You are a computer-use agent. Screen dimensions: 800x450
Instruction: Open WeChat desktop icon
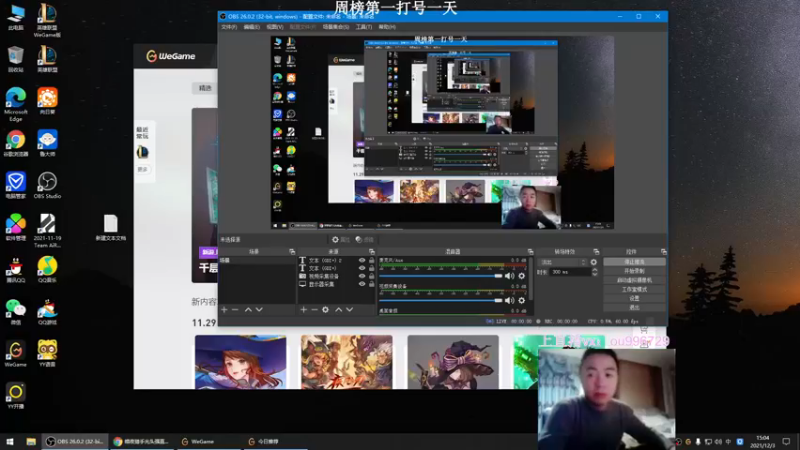click(15, 310)
